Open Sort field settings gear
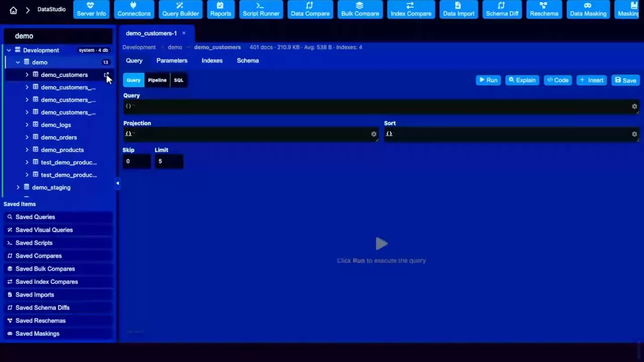Screen dimensions: 644x362 (634, 134)
